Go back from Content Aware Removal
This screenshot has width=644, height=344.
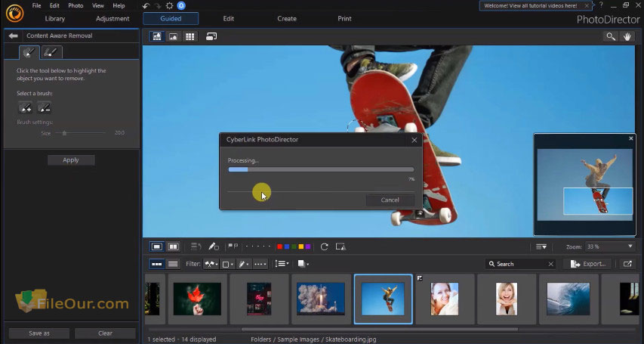point(13,36)
